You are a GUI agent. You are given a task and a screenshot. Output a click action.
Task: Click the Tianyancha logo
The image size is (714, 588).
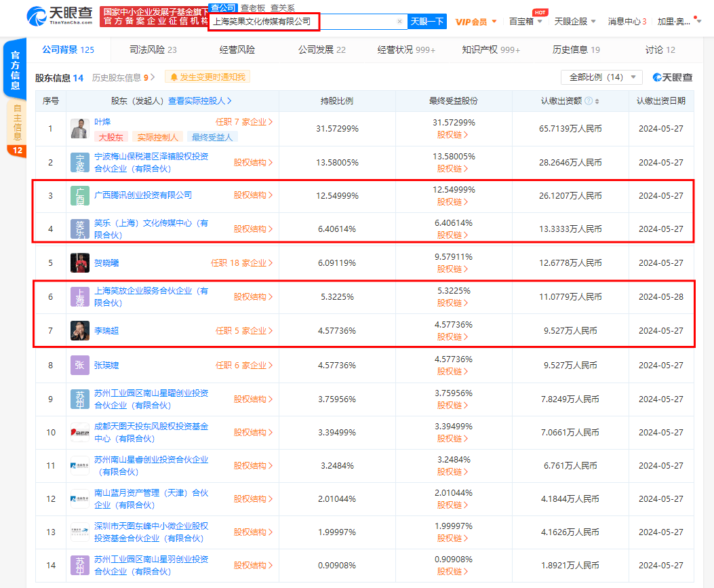pyautogui.click(x=60, y=16)
